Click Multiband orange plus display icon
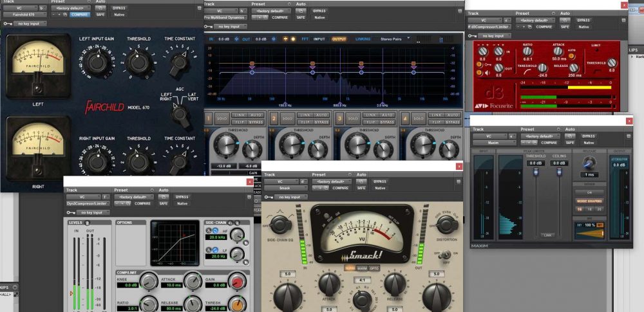Image resolution: width=644 pixels, height=312 pixels. coord(285,39)
